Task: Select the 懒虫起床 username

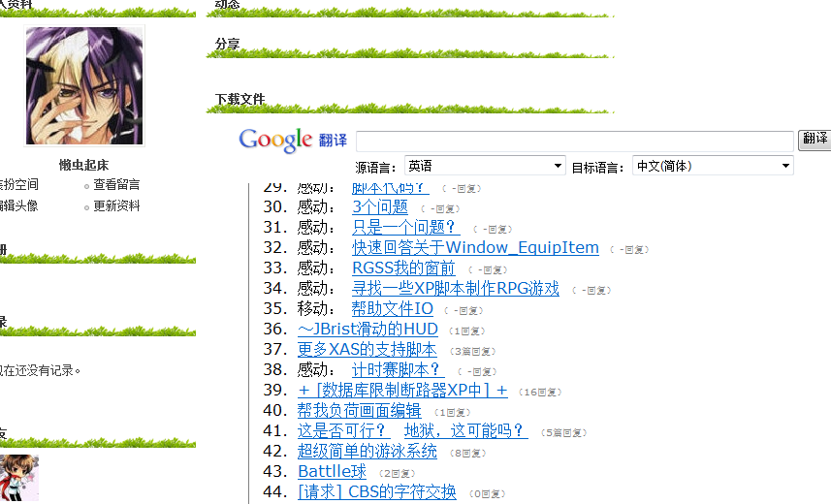Action: [83, 165]
